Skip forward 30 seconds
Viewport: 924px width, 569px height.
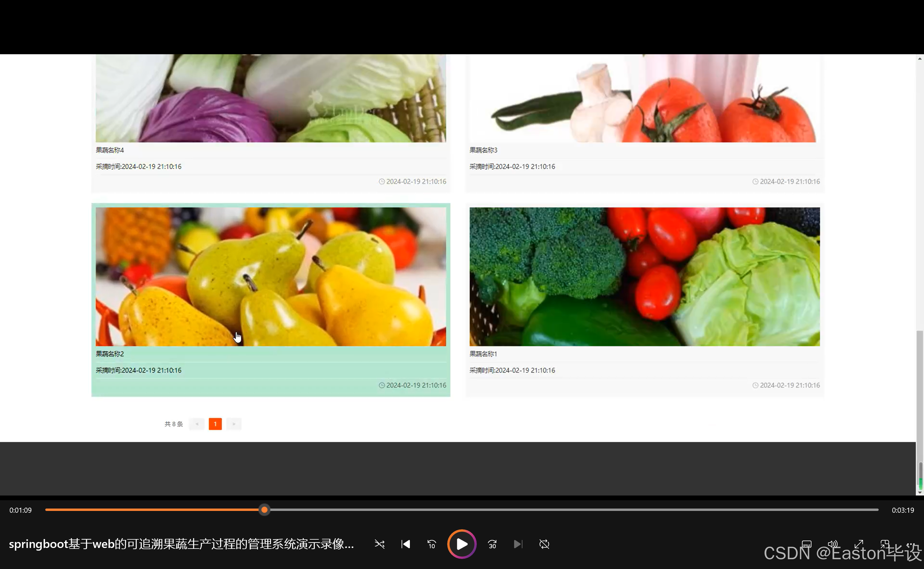492,544
